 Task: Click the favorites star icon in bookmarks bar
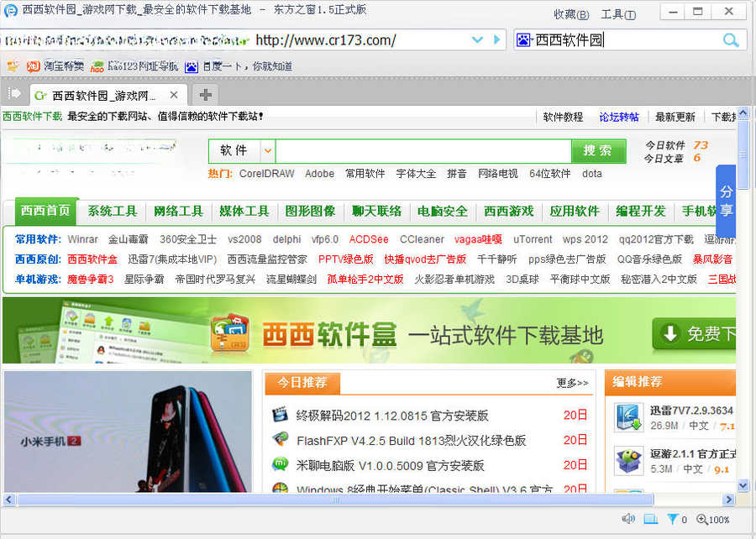click(13, 65)
